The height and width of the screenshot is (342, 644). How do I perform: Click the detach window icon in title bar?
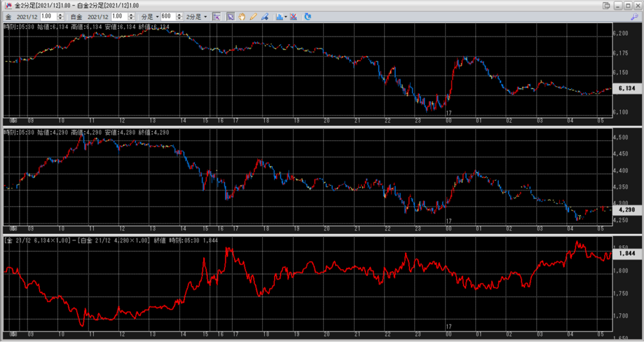606,5
